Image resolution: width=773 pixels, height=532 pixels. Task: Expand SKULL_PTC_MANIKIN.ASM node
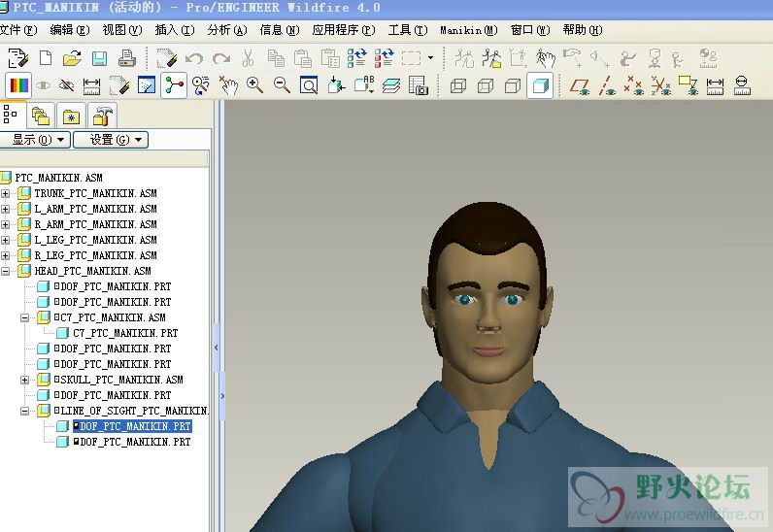(x=24, y=381)
